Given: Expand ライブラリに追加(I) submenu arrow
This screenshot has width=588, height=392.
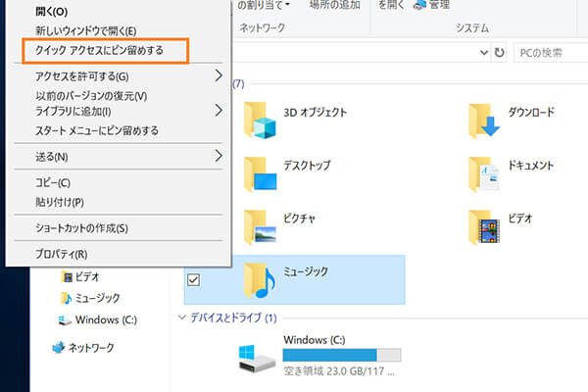Looking at the screenshot, I should 219,111.
